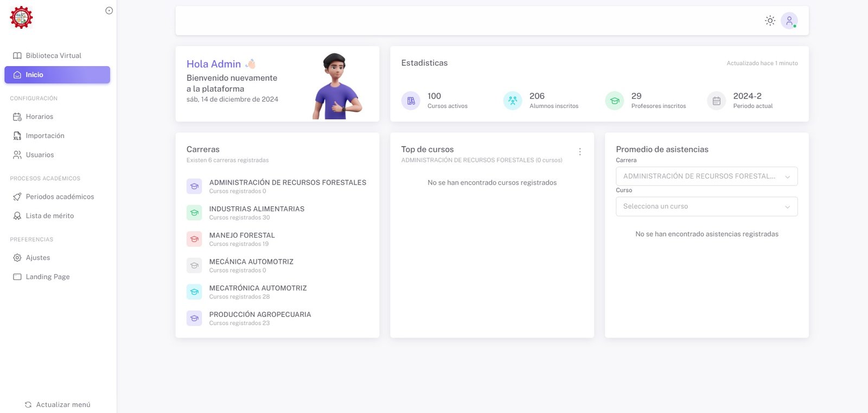Viewport: 868px width, 413px height.
Task: Click Promedio de asistencias heading
Action: tap(662, 149)
